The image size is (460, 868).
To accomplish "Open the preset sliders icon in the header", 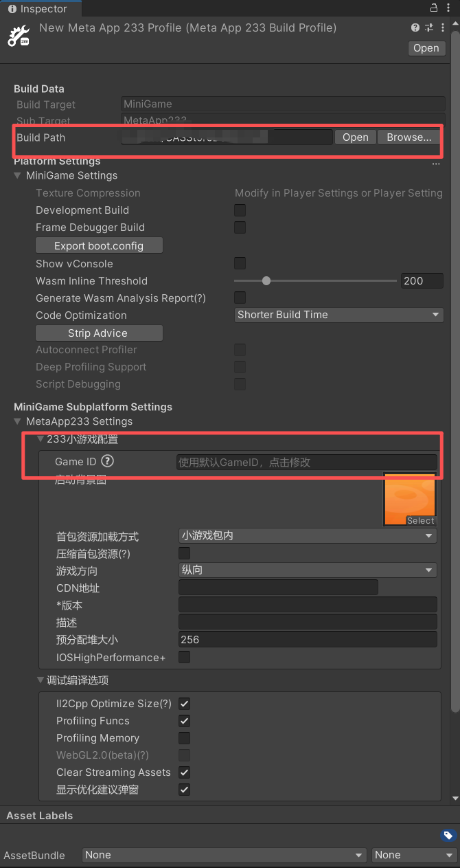I will 429,28.
